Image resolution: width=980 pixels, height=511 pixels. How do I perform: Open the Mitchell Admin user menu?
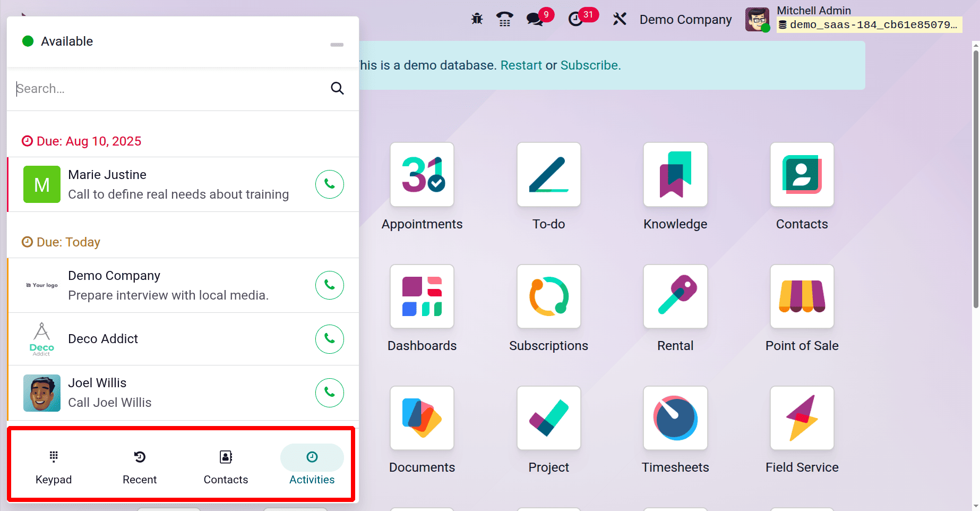(813, 10)
